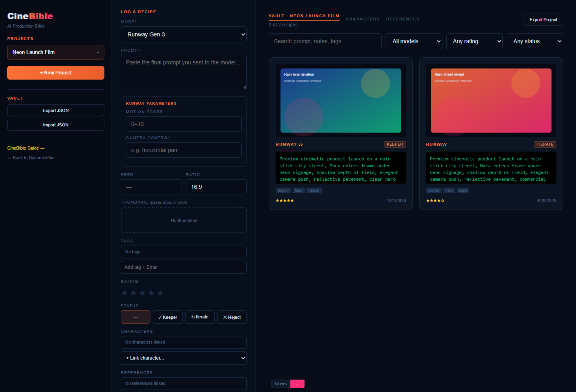Click the prompt text ending 'commercial'
This screenshot has height=392, width=576.
[491, 168]
